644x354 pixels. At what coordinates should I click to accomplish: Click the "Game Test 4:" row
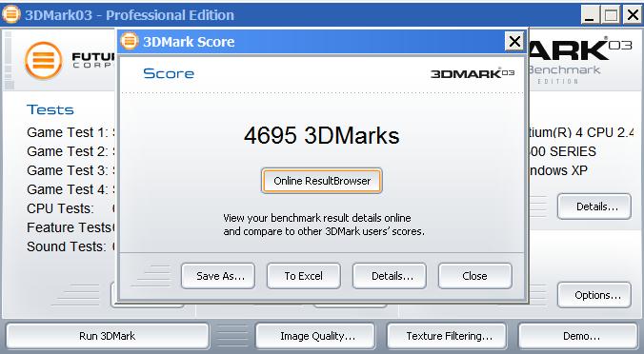click(x=71, y=189)
